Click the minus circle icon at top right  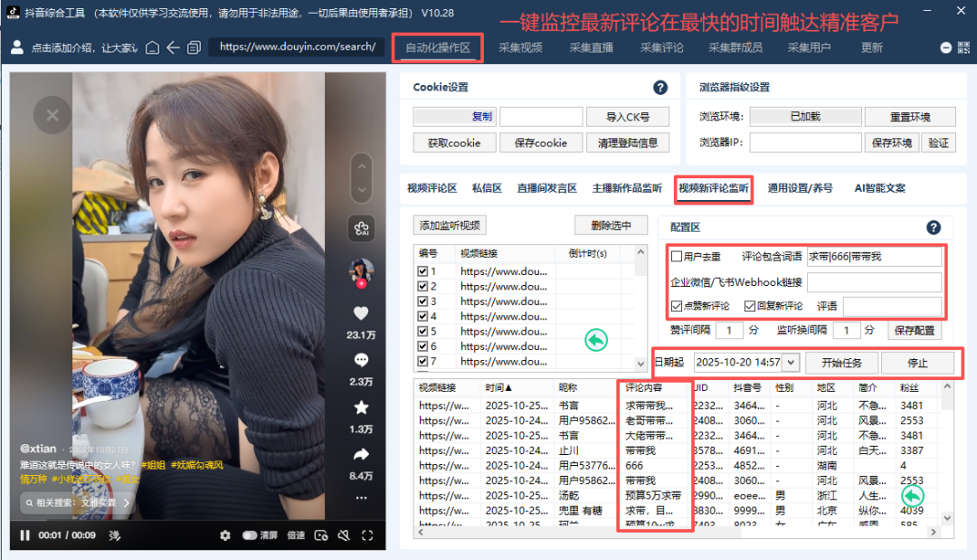pos(946,48)
